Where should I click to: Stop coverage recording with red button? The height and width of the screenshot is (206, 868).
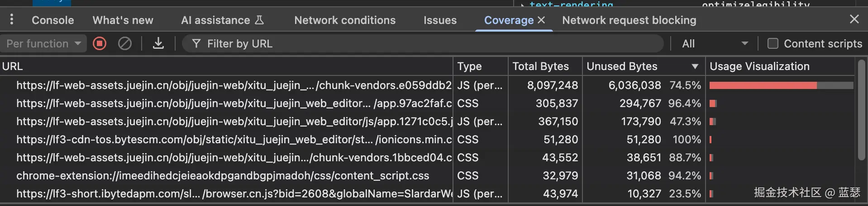pyautogui.click(x=100, y=44)
